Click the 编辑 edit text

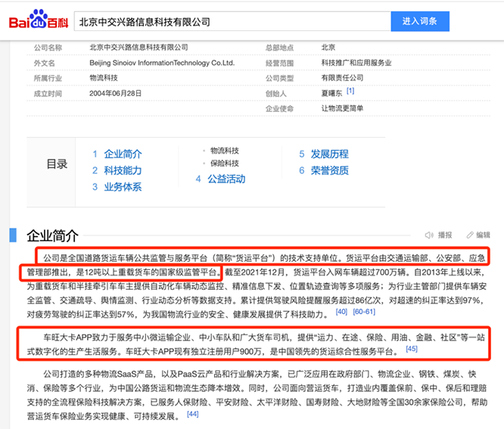[483, 235]
